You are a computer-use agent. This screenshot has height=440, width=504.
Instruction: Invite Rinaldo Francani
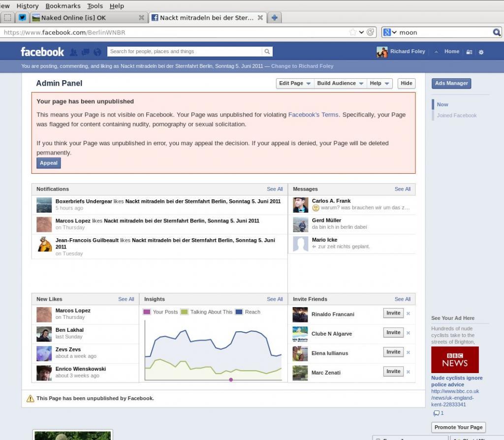[393, 313]
